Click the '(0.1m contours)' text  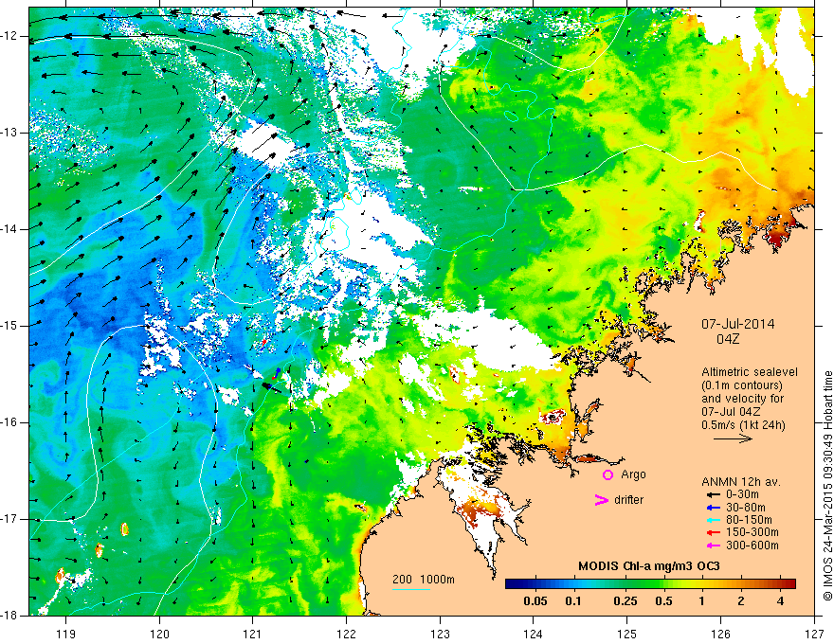[742, 385]
